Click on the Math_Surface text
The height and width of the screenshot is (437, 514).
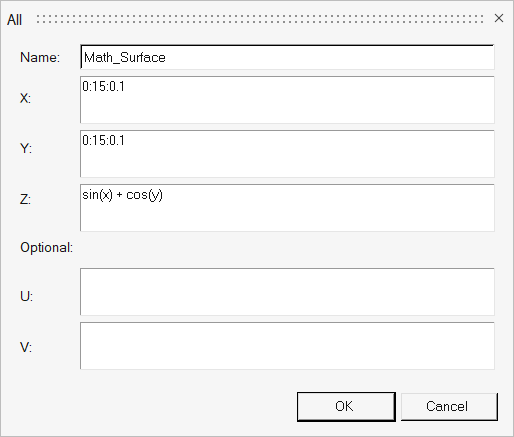tap(125, 58)
